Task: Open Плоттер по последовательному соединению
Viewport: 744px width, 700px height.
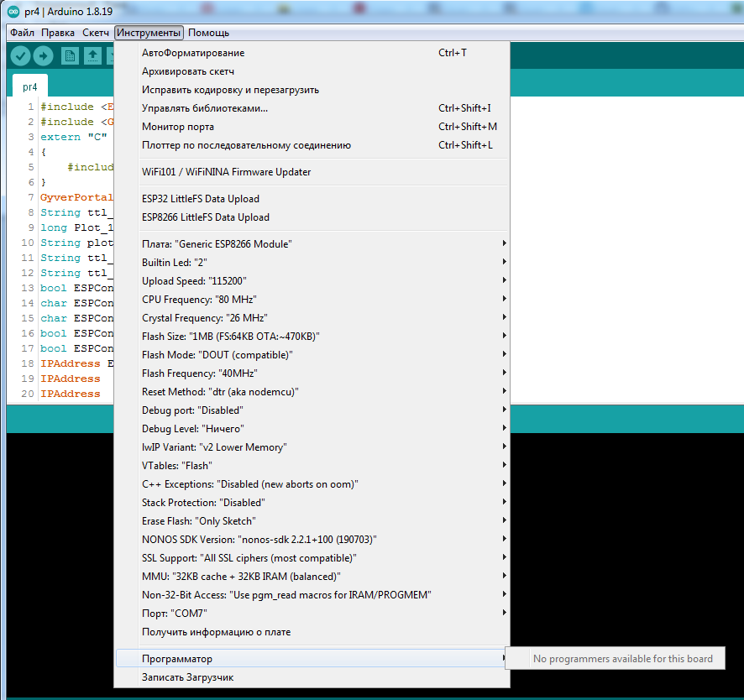Action: click(x=312, y=145)
